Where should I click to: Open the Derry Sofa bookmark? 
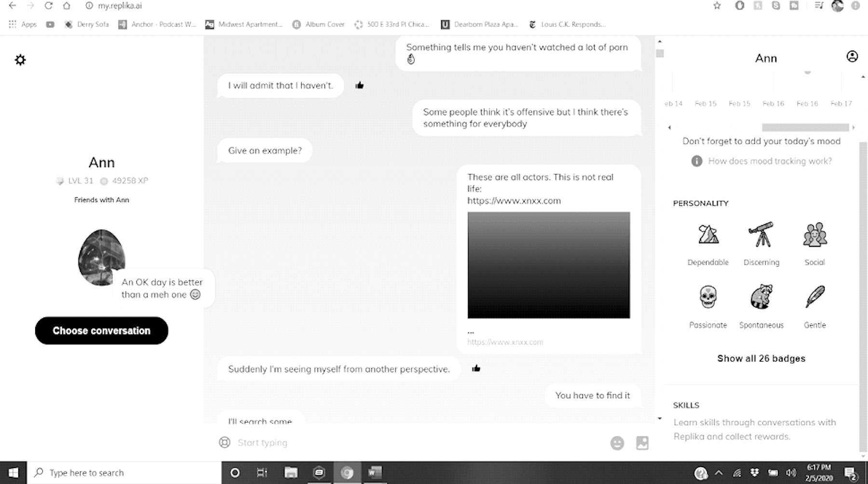[x=87, y=24]
